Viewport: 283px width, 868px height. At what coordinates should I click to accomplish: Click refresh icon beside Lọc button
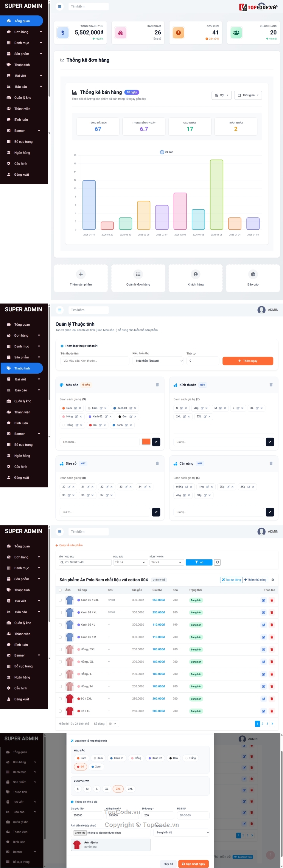tap(217, 562)
